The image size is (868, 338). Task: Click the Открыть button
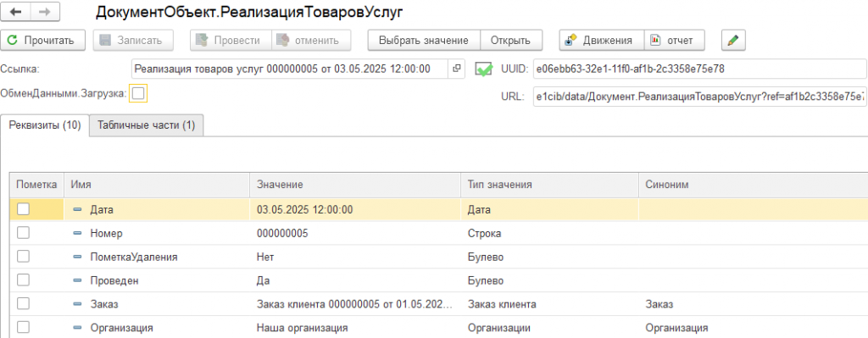point(511,40)
